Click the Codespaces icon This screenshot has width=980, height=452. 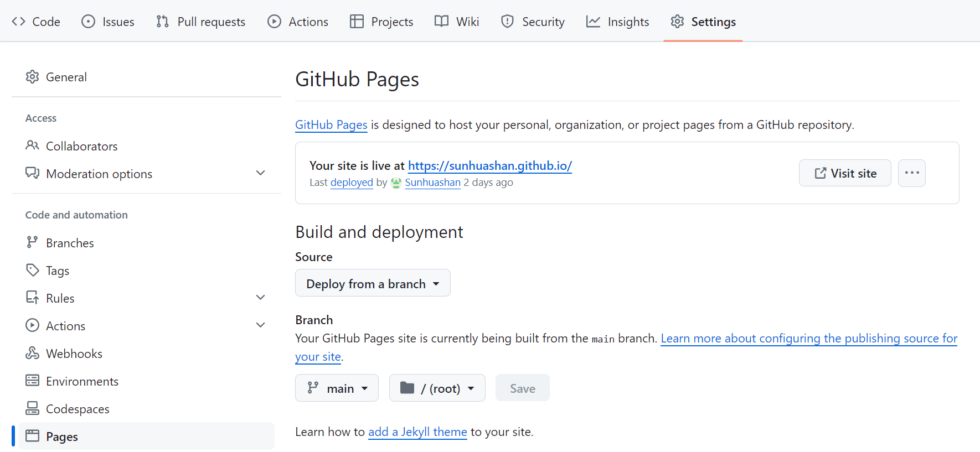pos(33,408)
